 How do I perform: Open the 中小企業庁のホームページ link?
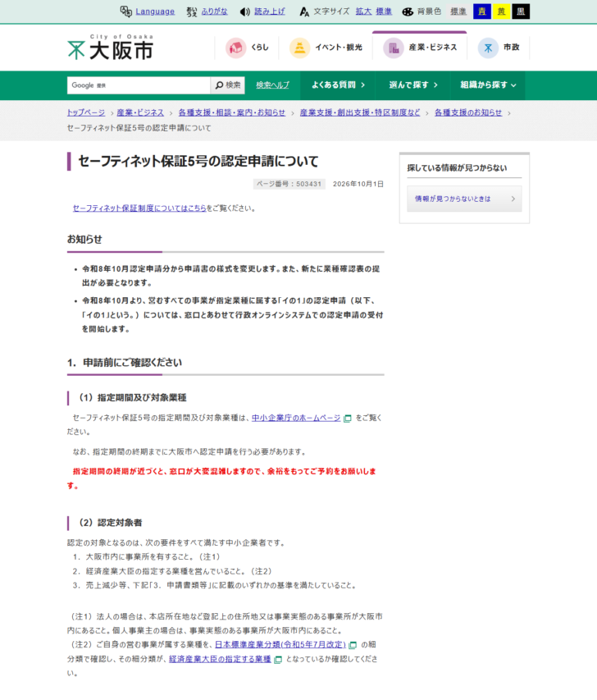296,418
